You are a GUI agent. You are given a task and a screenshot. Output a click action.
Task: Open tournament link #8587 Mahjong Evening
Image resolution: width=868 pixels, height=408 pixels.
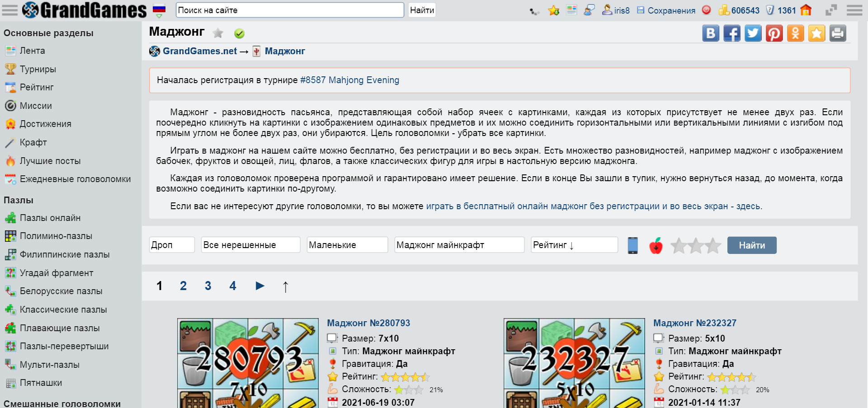[x=350, y=80]
